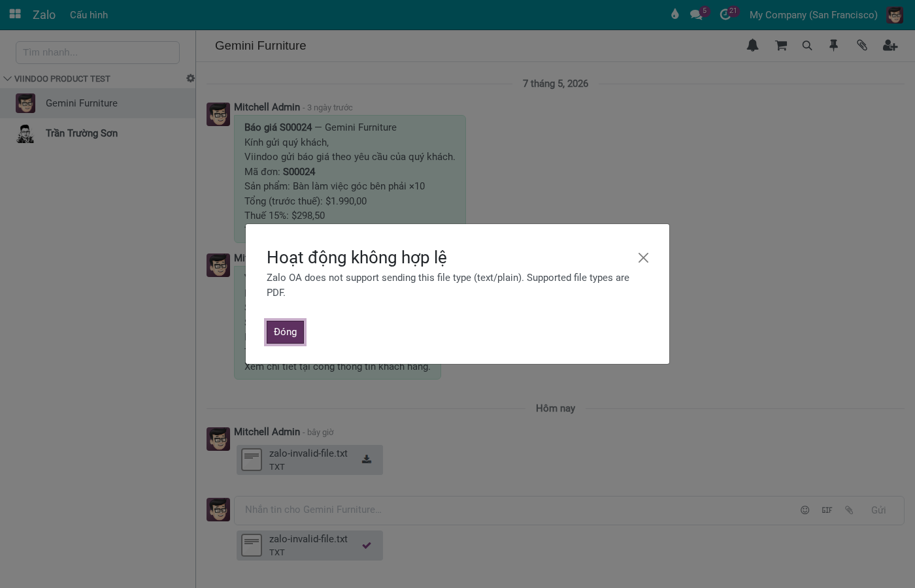Click the 'bây giờ' timestamp
Viewport: 915px width, 588px height.
(320, 433)
